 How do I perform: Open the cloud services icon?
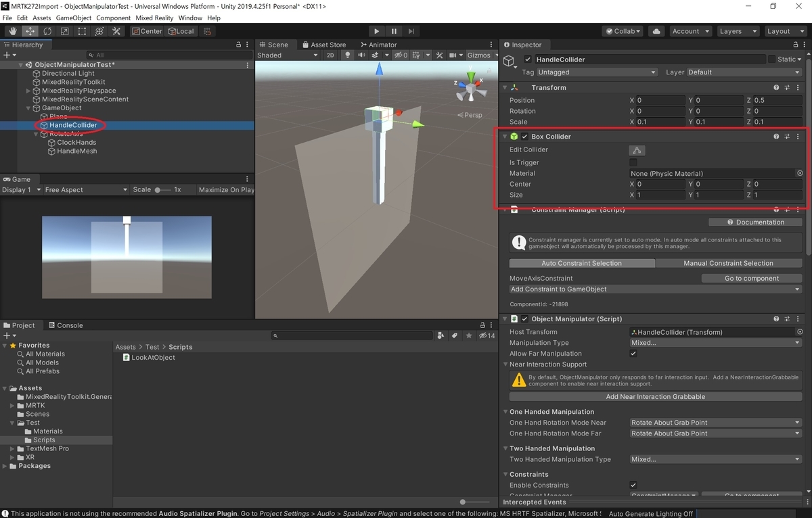point(656,31)
